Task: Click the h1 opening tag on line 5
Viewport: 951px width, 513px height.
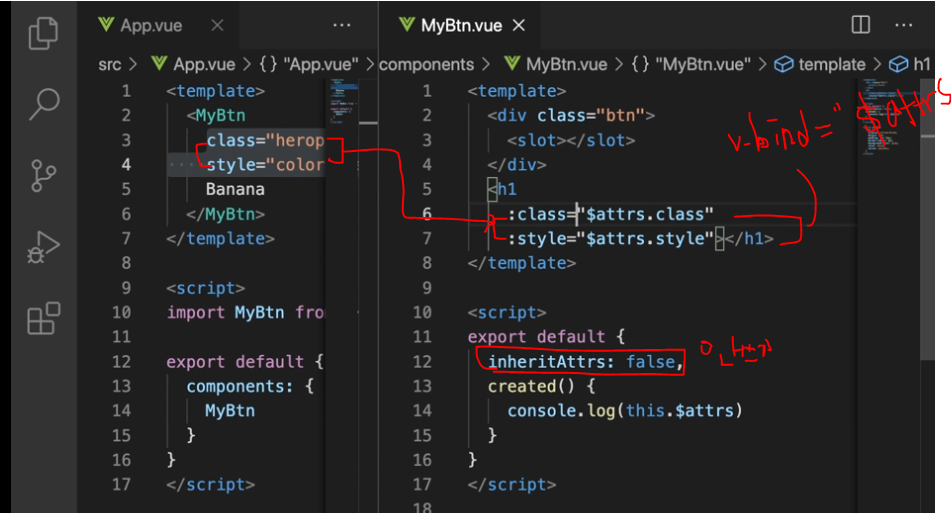Action: click(x=503, y=189)
